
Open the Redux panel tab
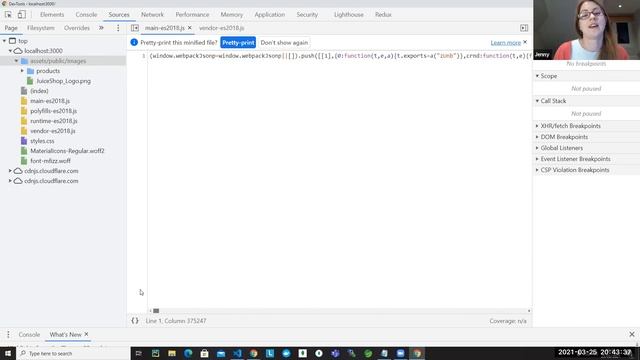click(383, 14)
